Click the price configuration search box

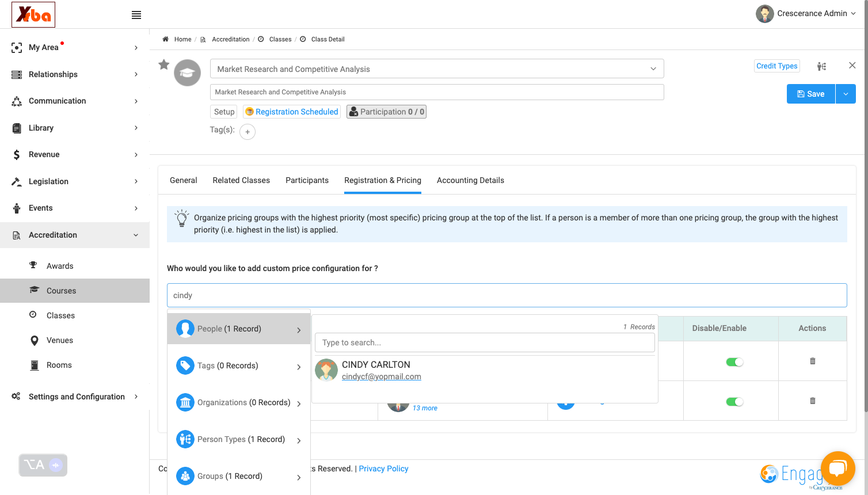[507, 295]
